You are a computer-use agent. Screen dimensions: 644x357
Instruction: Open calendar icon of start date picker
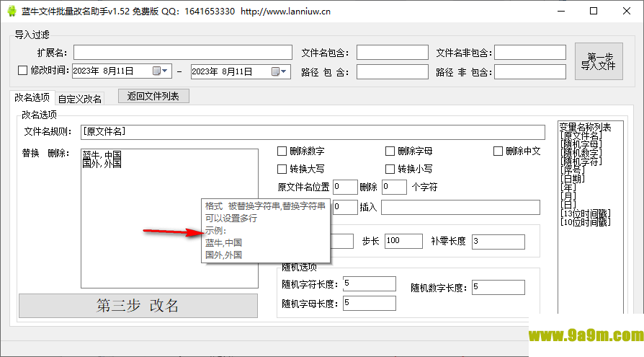pos(156,71)
